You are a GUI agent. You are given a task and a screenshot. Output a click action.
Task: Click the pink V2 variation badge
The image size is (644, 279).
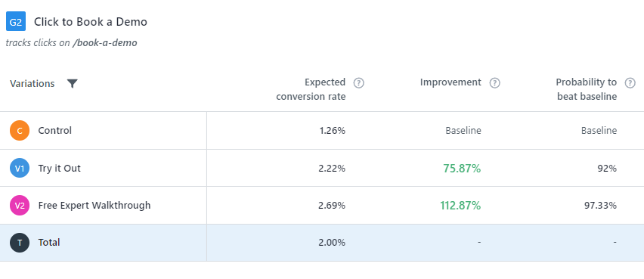tap(20, 206)
